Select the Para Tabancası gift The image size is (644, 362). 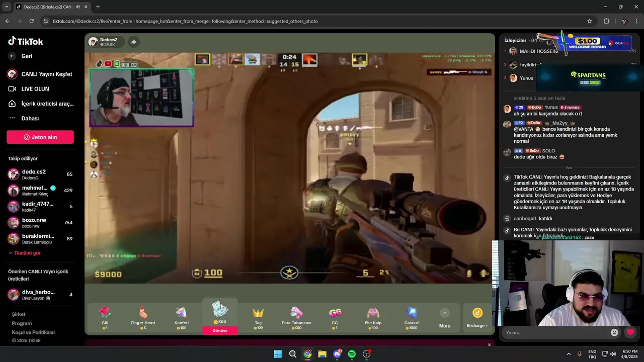coord(296,318)
